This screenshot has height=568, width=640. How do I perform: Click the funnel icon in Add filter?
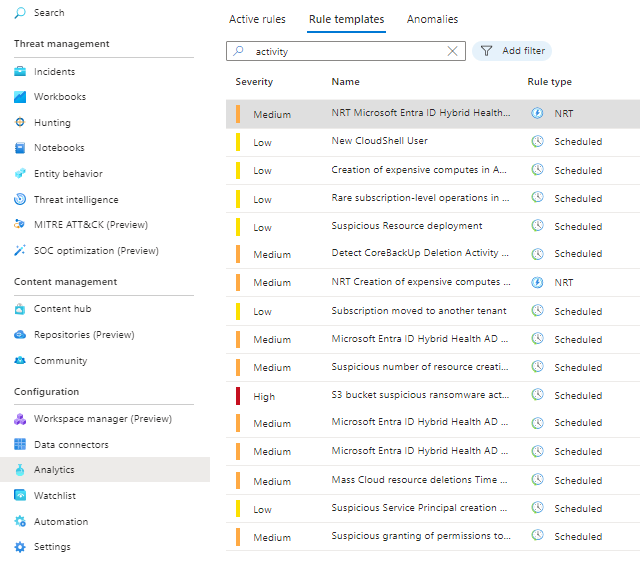pyautogui.click(x=486, y=51)
